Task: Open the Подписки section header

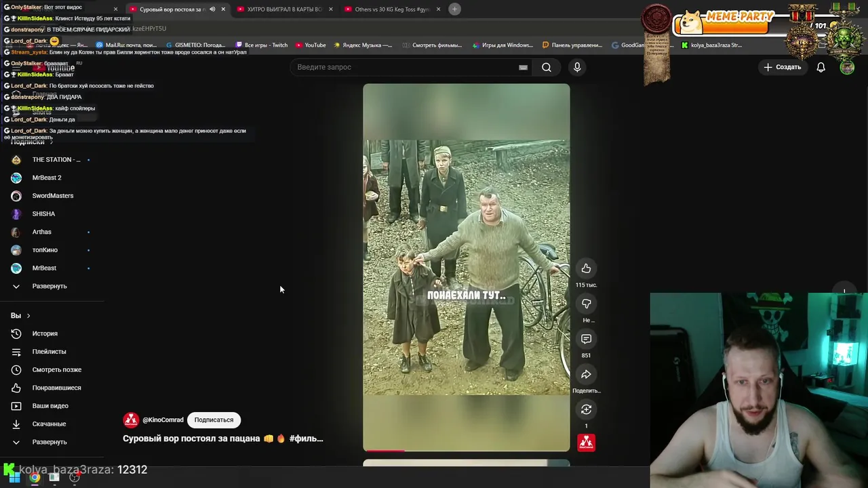Action: click(x=31, y=142)
